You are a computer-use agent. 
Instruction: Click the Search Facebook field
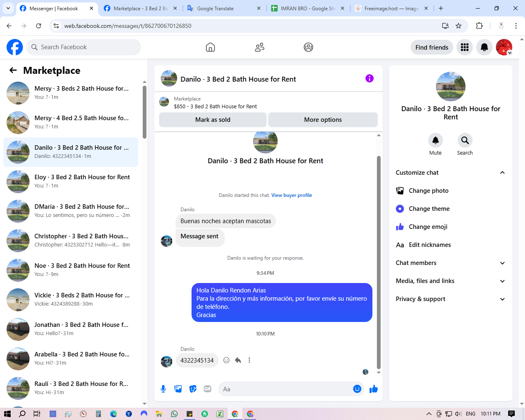[x=84, y=47]
